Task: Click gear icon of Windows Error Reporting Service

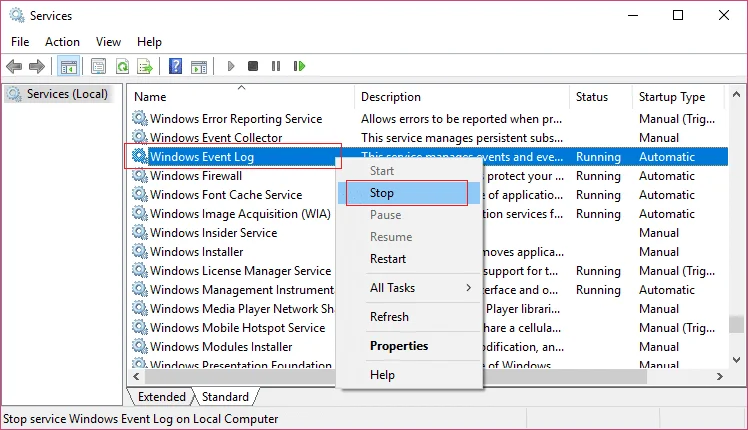Action: click(140, 118)
